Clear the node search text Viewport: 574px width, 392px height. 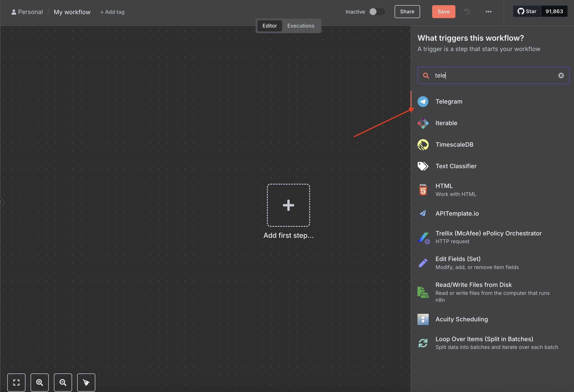561,75
